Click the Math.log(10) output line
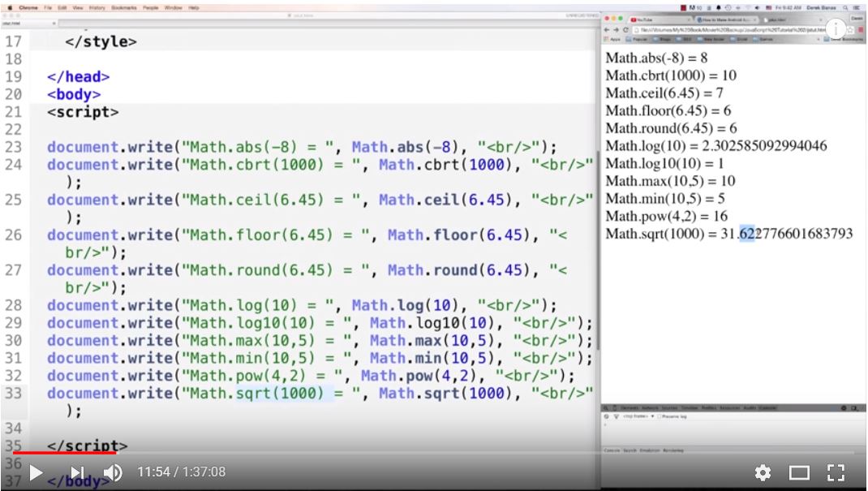Image resolution: width=868 pixels, height=491 pixels. (x=715, y=145)
